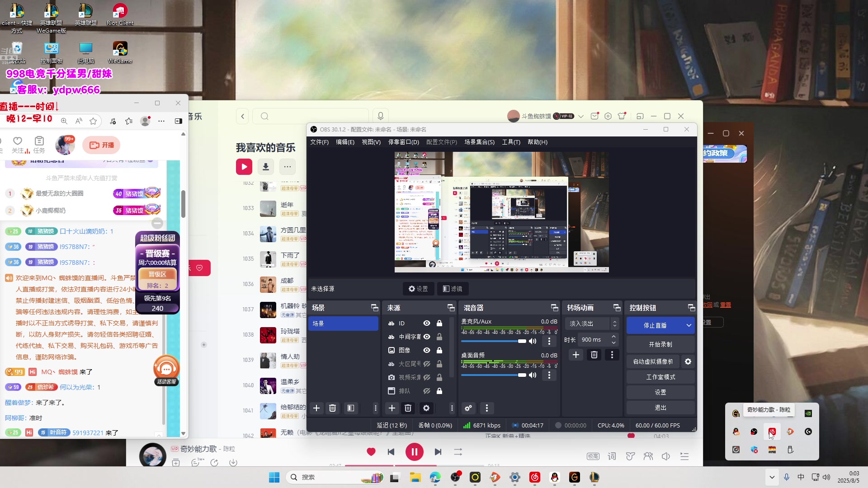Open the play queue list icon

point(684,456)
